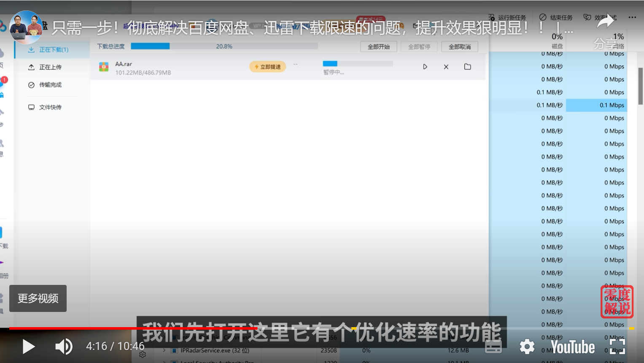Open the Task Manager settings gear
This screenshot has height=363, width=644.
(x=143, y=354)
